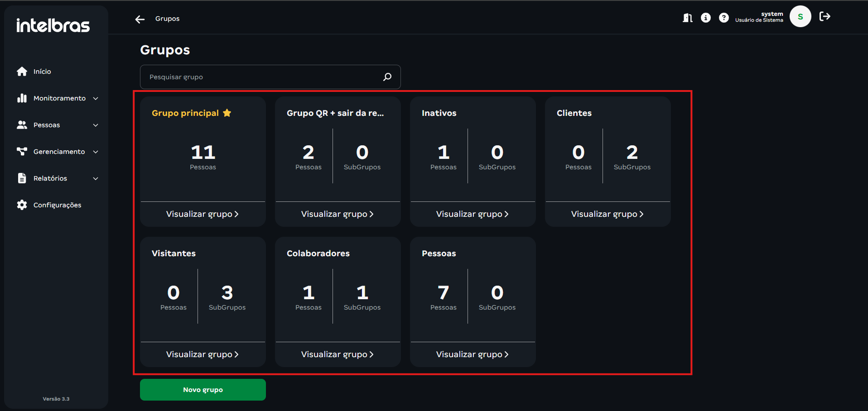Open the help question mark icon
This screenshot has width=868, height=411.
coord(723,18)
